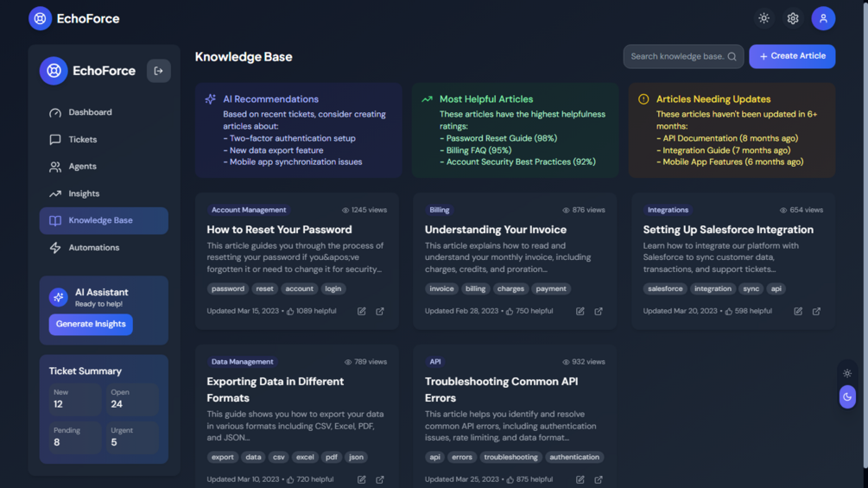Open the How to Reset Your Password article

tap(279, 230)
